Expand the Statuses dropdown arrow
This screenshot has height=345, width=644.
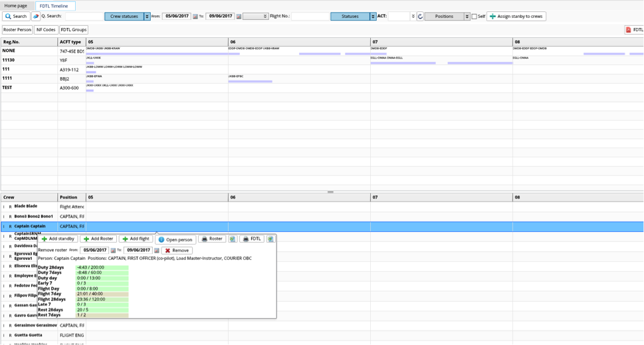373,17
